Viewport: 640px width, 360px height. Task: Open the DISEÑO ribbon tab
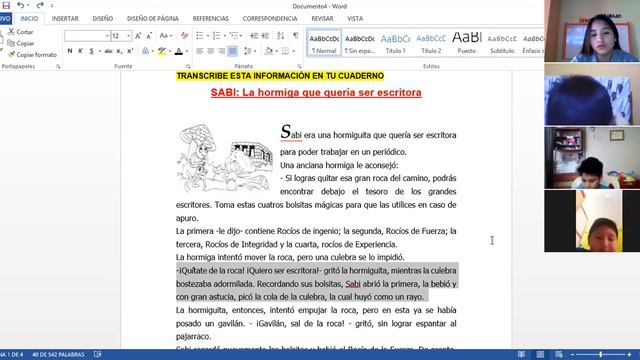tap(102, 19)
